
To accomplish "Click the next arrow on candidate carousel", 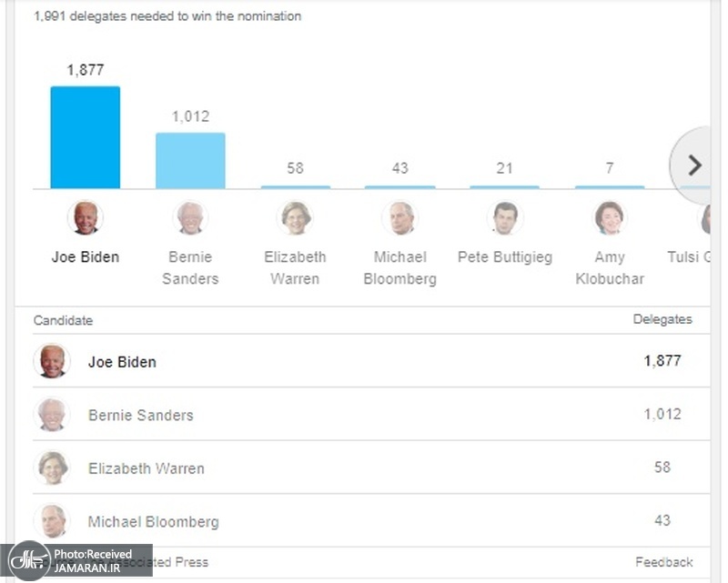I will pos(694,165).
